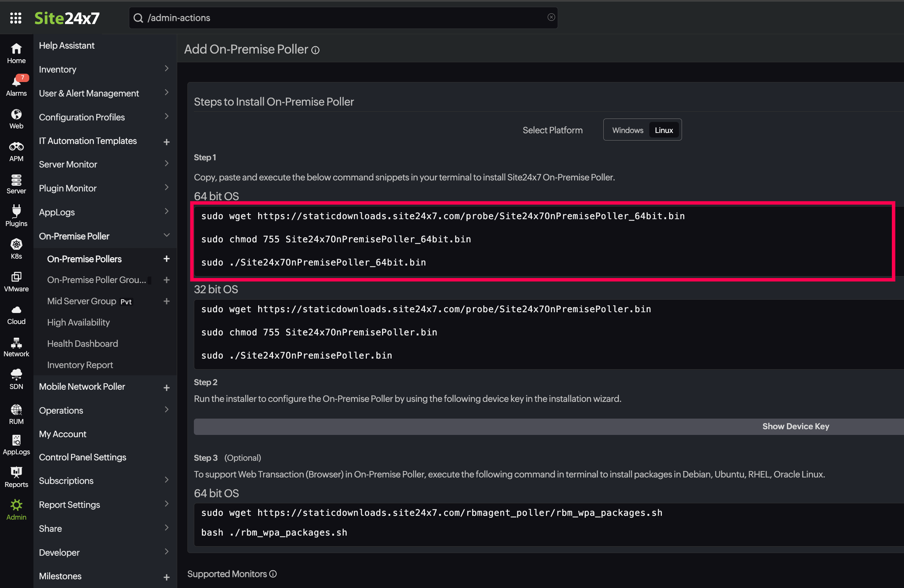
Task: Go to APM binoculars icon
Action: 16,151
